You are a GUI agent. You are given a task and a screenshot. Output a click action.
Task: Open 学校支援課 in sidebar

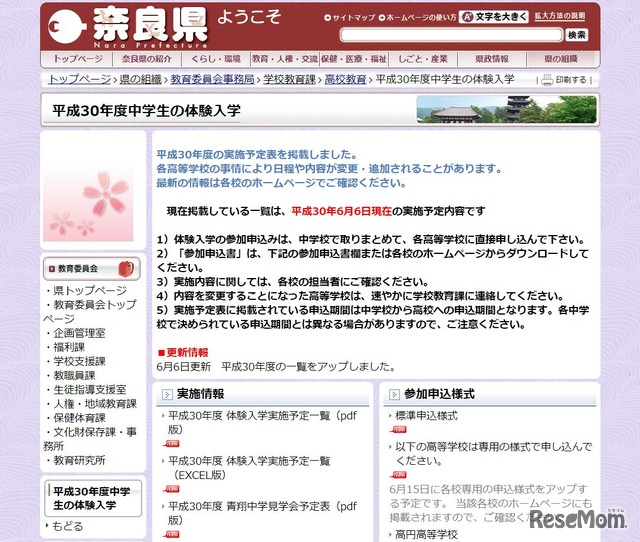pos(79,361)
